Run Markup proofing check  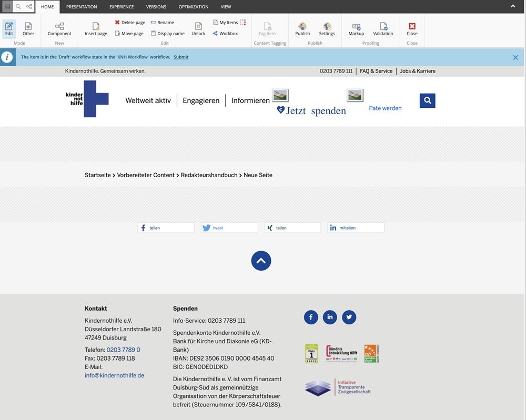[x=356, y=28]
